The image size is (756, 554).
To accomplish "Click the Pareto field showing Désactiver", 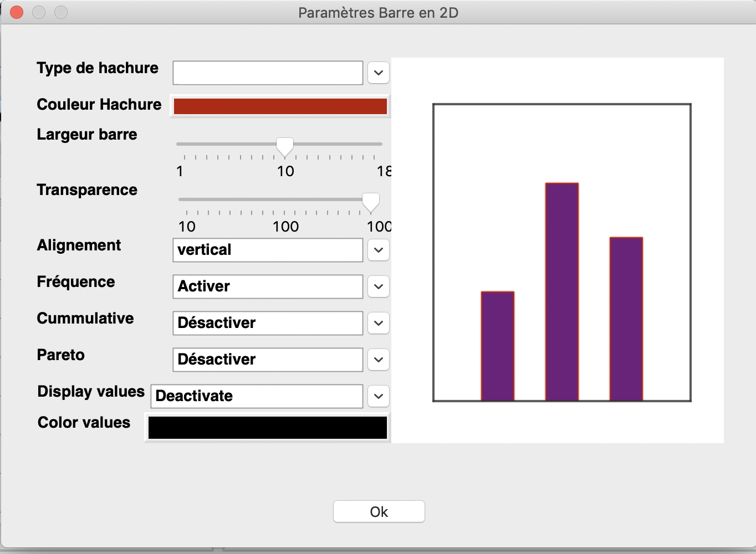I will pyautogui.click(x=268, y=360).
